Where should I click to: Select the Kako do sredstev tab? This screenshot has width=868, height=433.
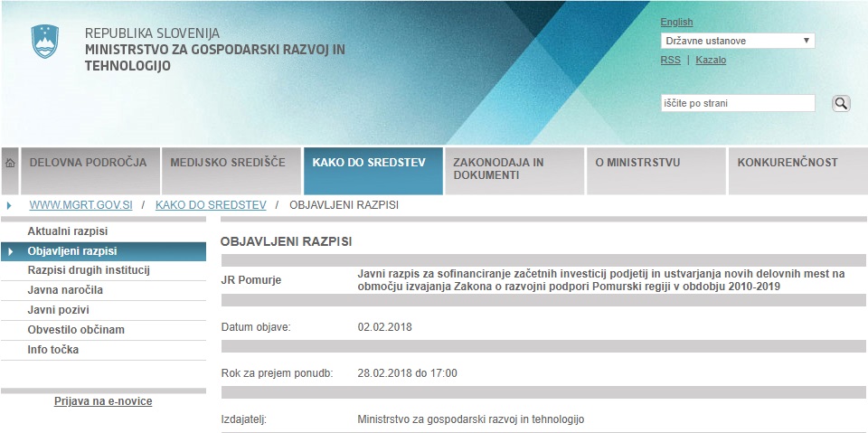(x=373, y=171)
